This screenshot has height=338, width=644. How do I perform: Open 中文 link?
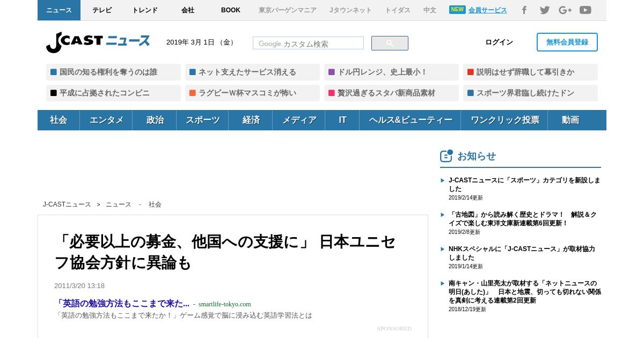coord(430,10)
